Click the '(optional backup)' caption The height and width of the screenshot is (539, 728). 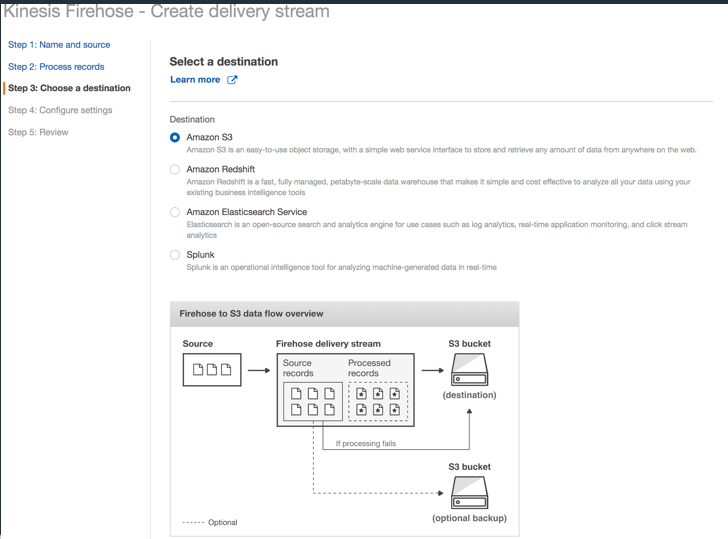[x=469, y=518]
